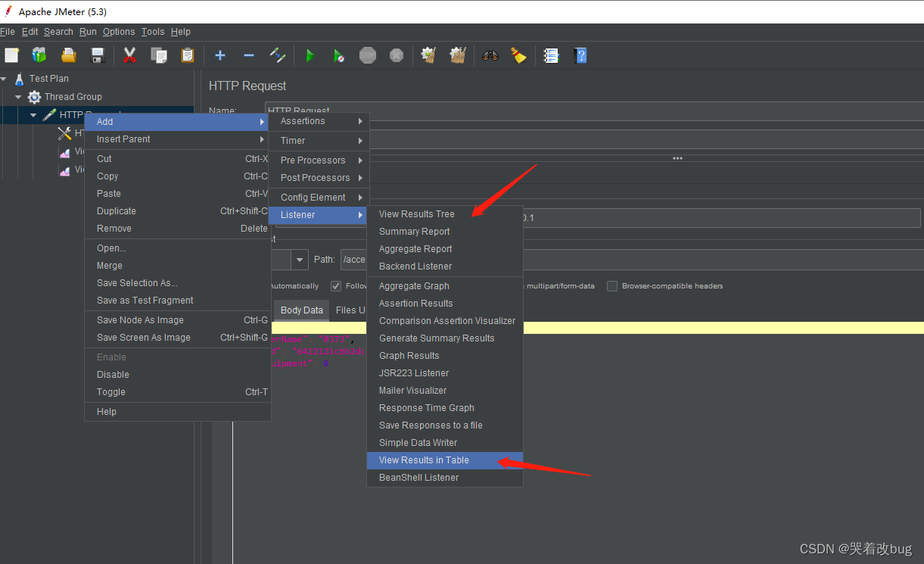The image size is (924, 564).
Task: Click Insert Parent in the context menu
Action: tap(177, 139)
